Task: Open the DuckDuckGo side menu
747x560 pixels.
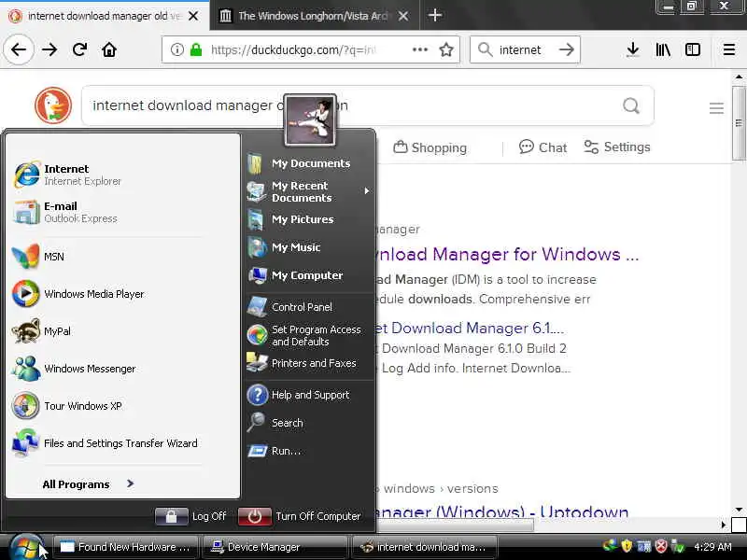Action: 716,108
